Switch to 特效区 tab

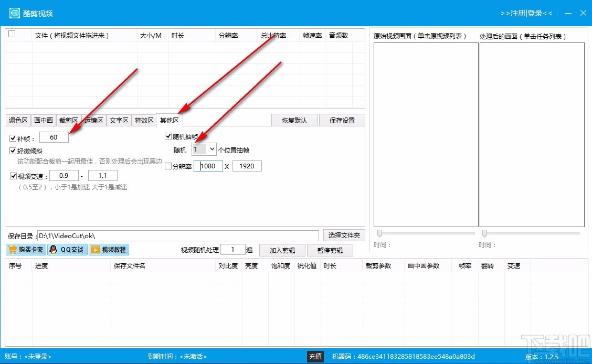click(144, 120)
